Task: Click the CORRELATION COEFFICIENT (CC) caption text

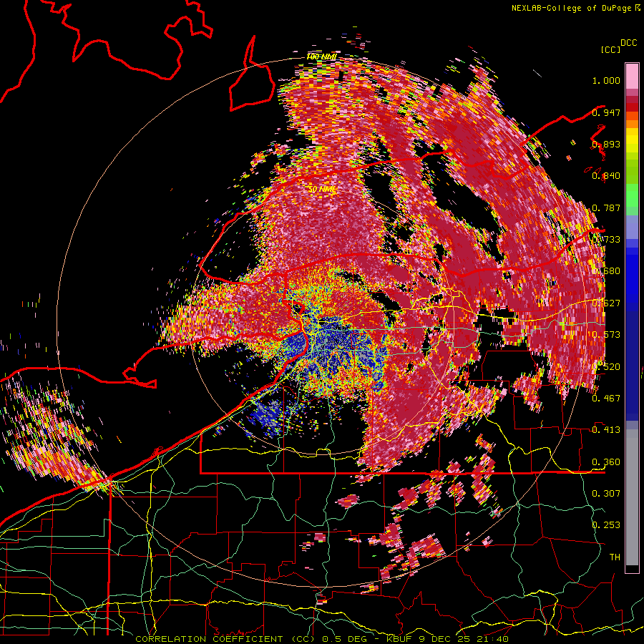Action: 225,639
